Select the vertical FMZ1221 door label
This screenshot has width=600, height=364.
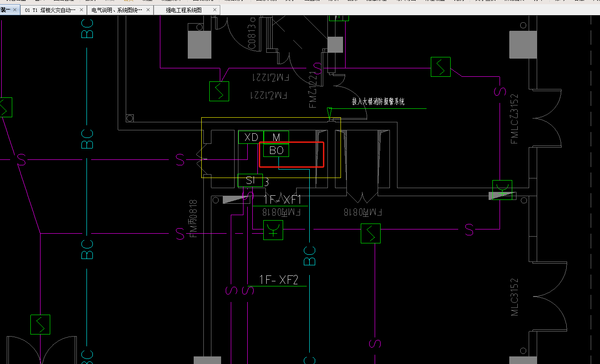[313, 90]
